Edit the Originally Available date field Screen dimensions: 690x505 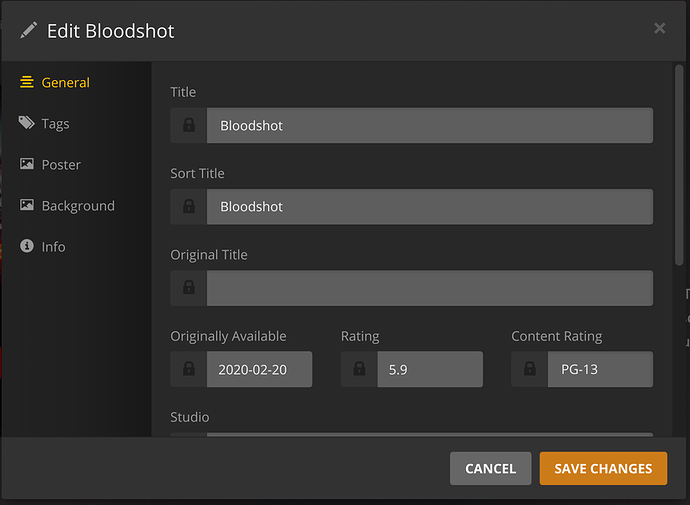259,369
